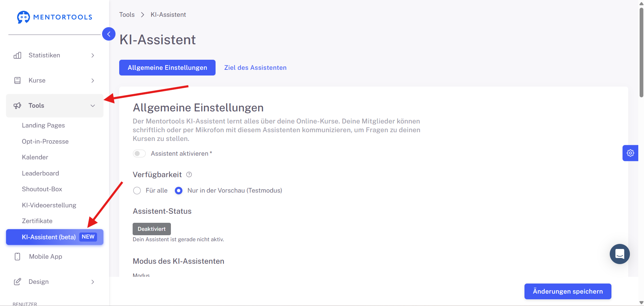Click the Statistiken bar chart icon
This screenshot has height=306, width=644.
17,55
